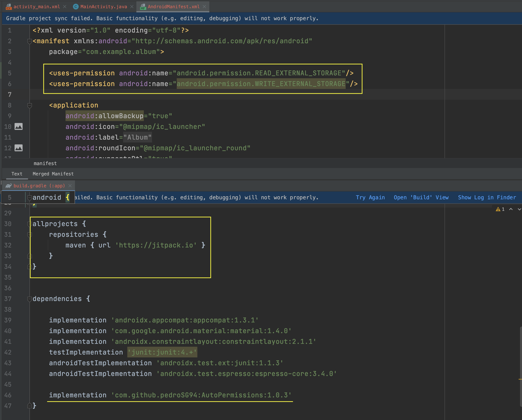Fold the dependencies block
522x420 pixels.
29,299
